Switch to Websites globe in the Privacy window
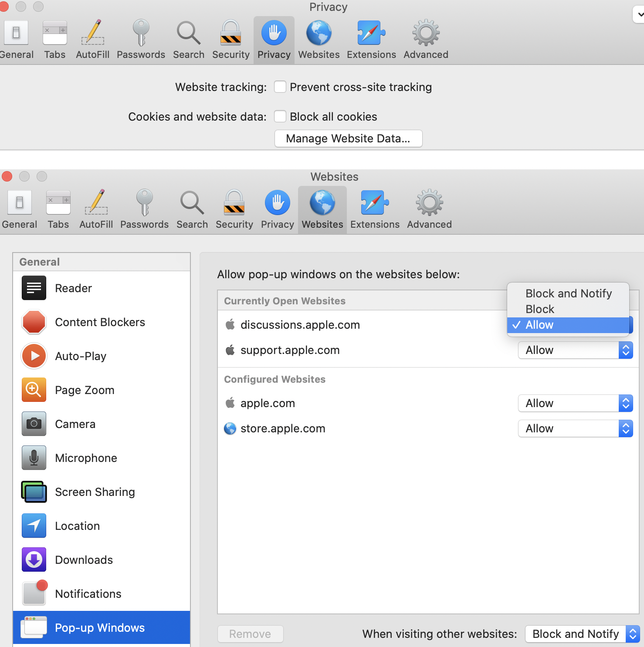The image size is (644, 647). pos(319,40)
